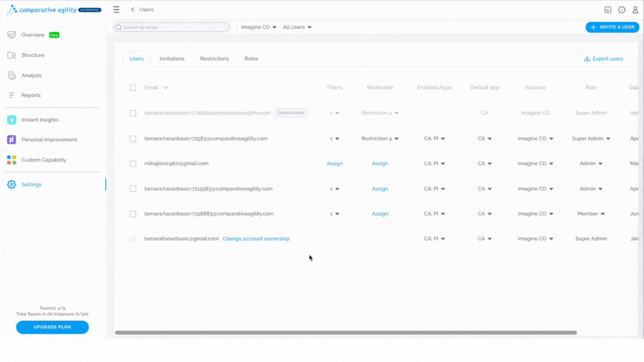Open the hamburger menu icon

(116, 9)
